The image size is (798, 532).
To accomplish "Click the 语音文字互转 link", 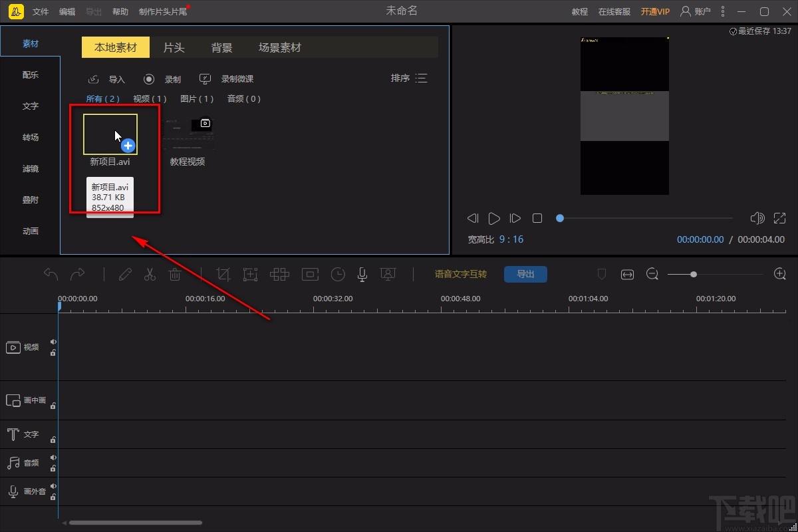I will coord(461,274).
